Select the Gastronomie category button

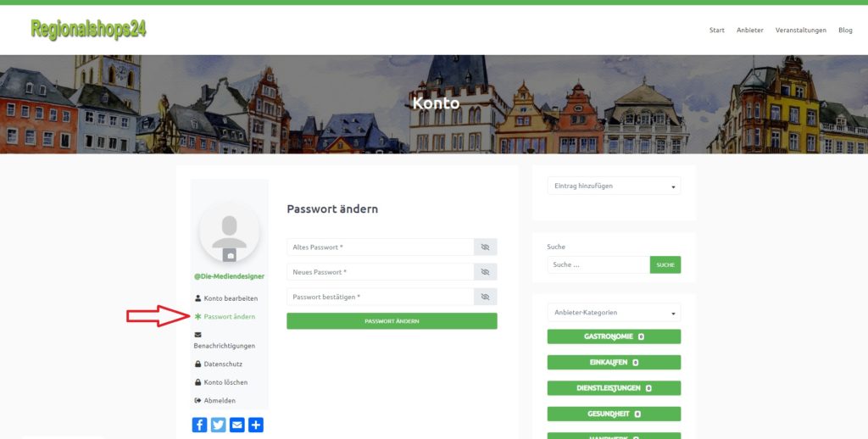pyautogui.click(x=614, y=336)
